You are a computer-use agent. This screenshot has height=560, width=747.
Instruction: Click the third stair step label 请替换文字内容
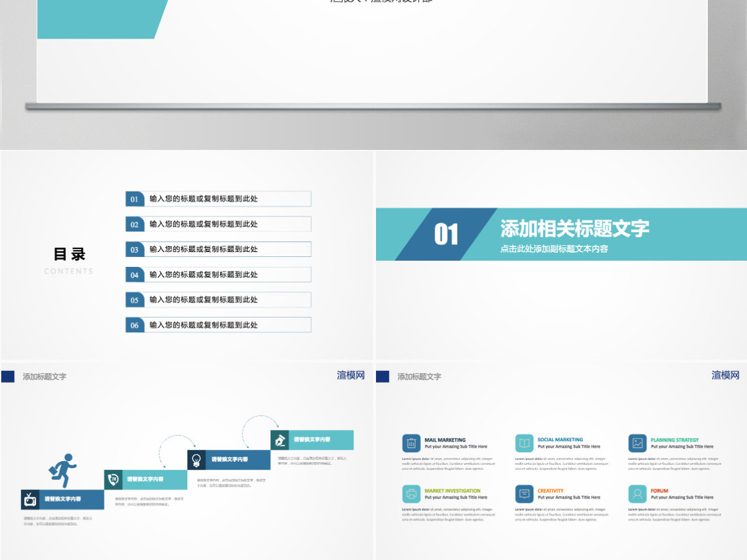coord(229,460)
